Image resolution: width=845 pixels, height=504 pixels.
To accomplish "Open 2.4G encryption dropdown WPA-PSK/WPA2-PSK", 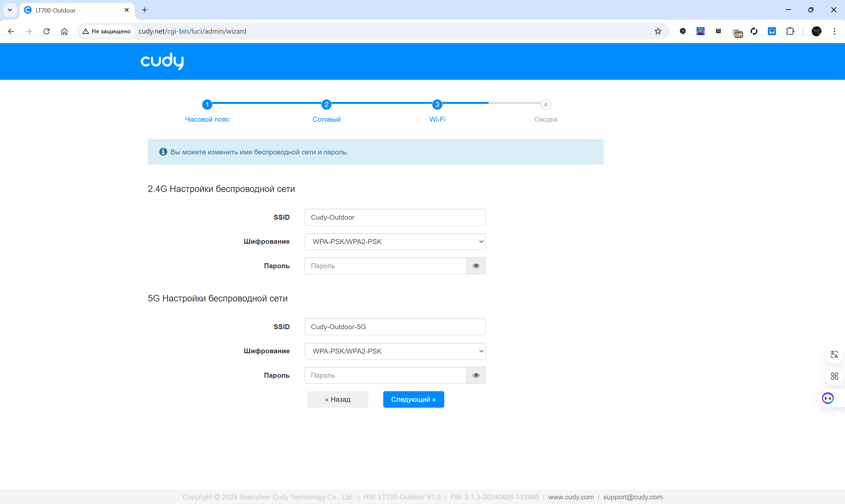I will [395, 241].
